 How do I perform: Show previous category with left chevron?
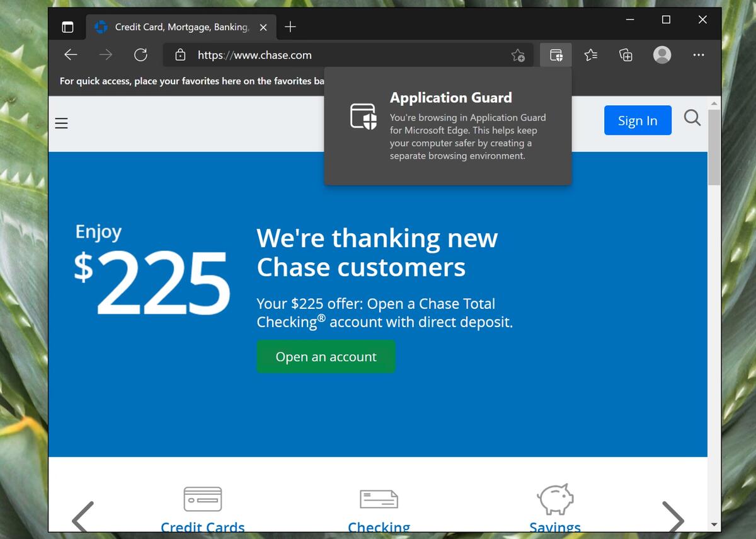(x=83, y=517)
